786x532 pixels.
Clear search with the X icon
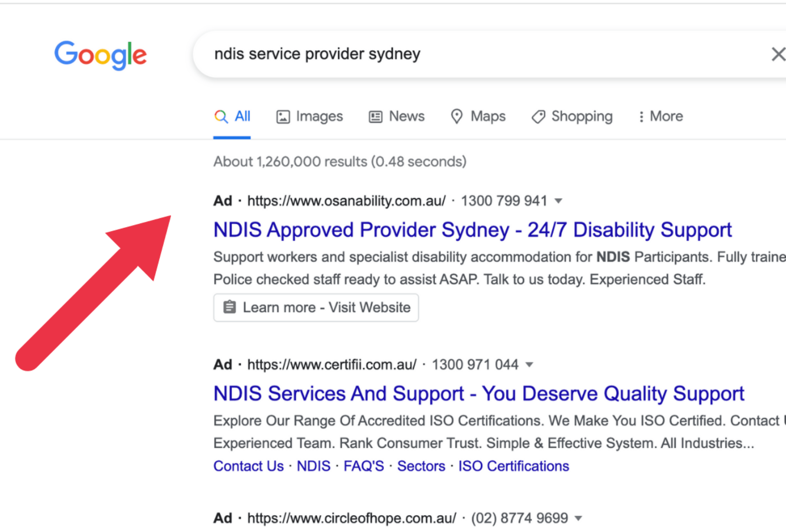coord(778,54)
